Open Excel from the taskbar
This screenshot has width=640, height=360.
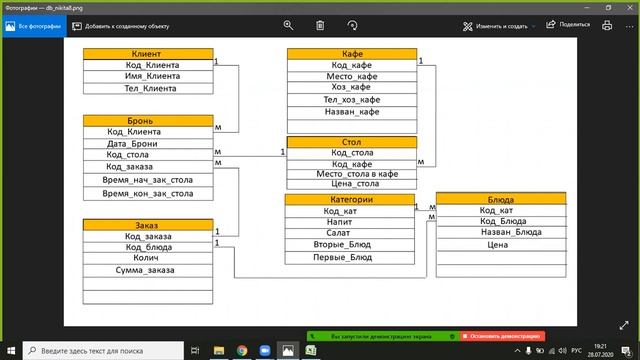(311, 351)
